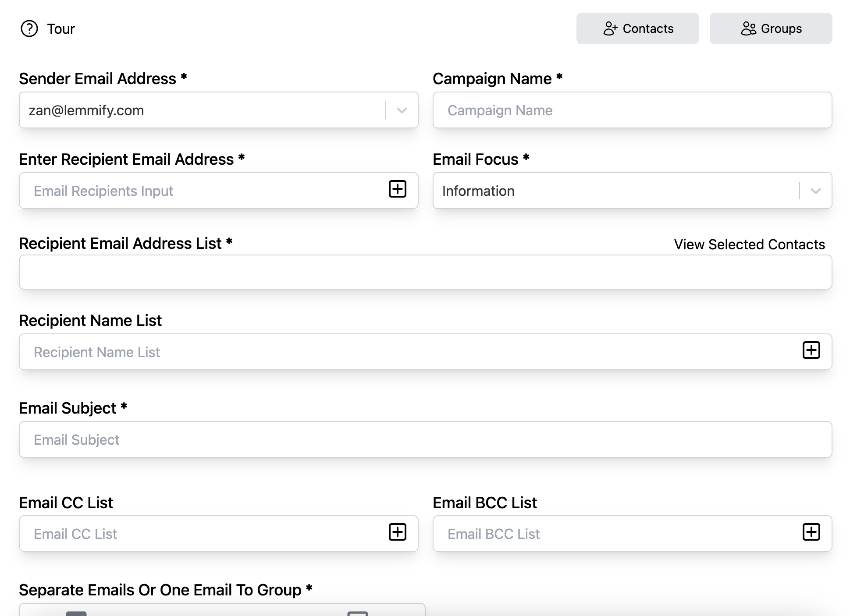This screenshot has height=616, width=850.
Task: Expand Email Focus dropdown chevron
Action: 815,191
